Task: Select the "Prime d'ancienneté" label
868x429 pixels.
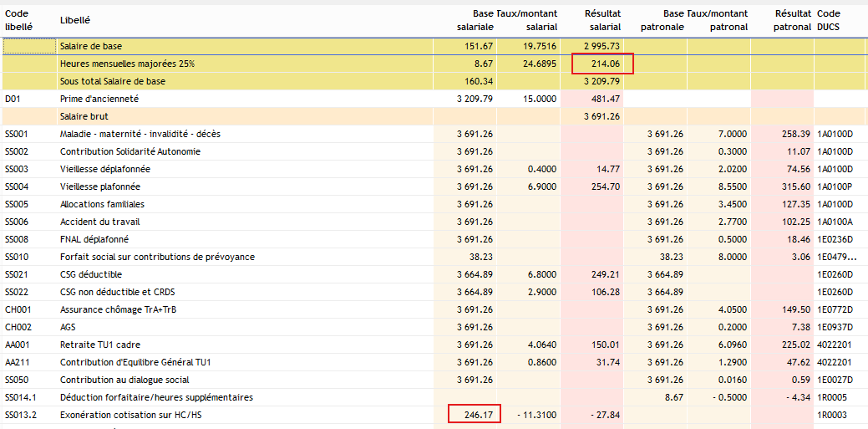Action: pyautogui.click(x=99, y=99)
